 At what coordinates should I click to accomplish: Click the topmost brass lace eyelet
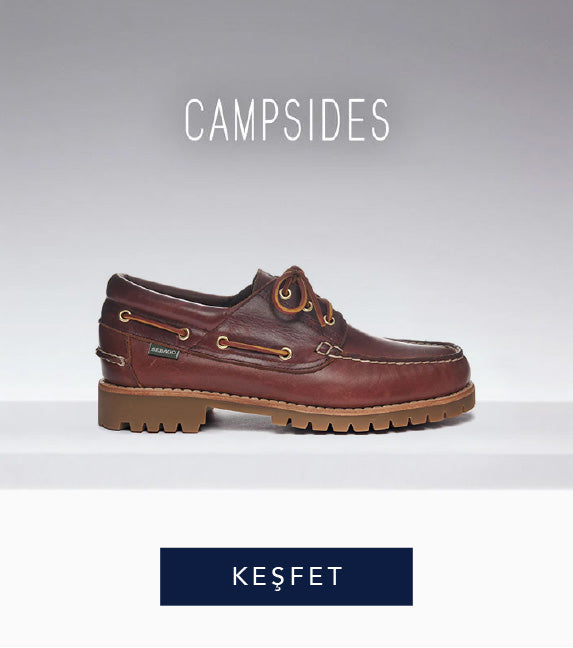(x=285, y=293)
